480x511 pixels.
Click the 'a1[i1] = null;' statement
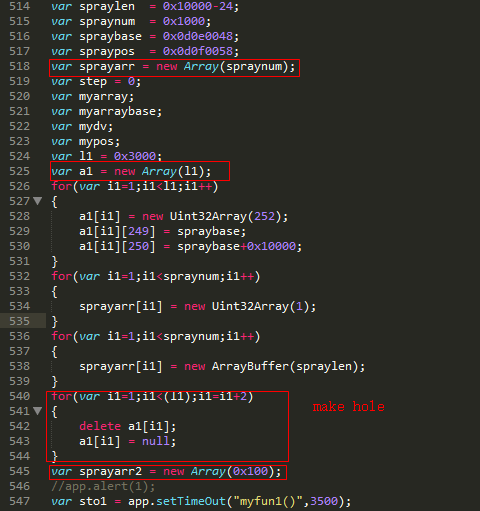tap(127, 441)
